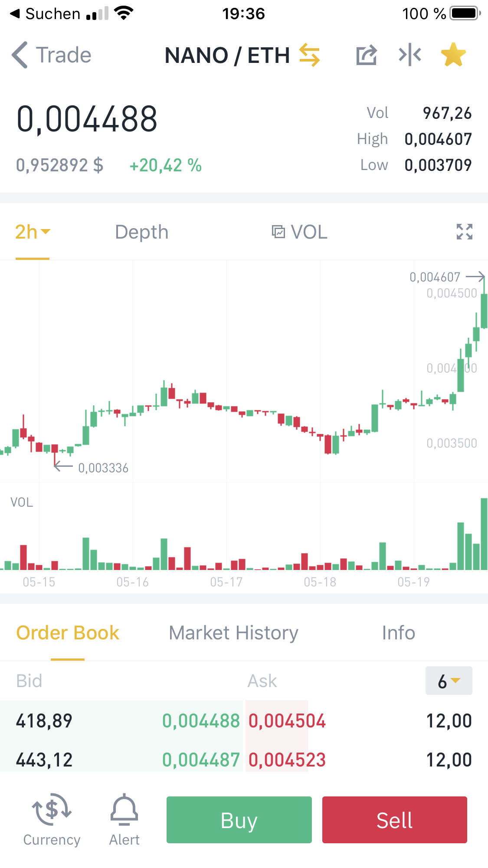Tap the share icon in header
The image size is (488, 868).
[367, 55]
